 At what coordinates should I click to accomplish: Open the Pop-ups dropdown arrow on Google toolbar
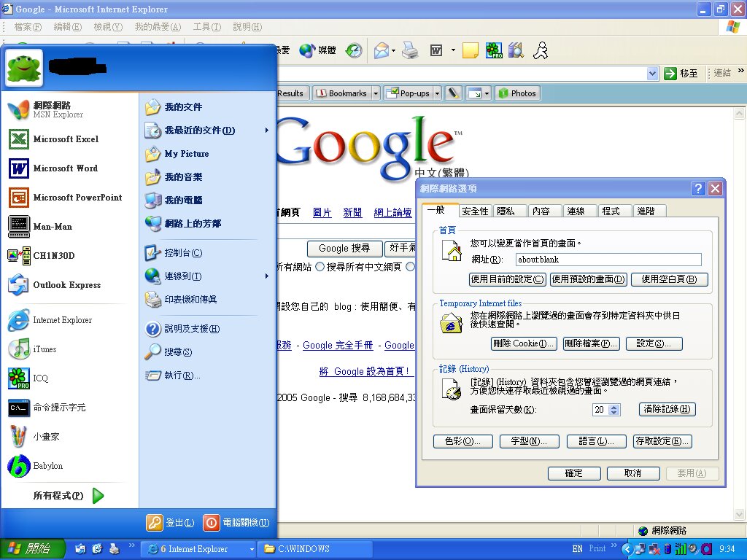(437, 93)
